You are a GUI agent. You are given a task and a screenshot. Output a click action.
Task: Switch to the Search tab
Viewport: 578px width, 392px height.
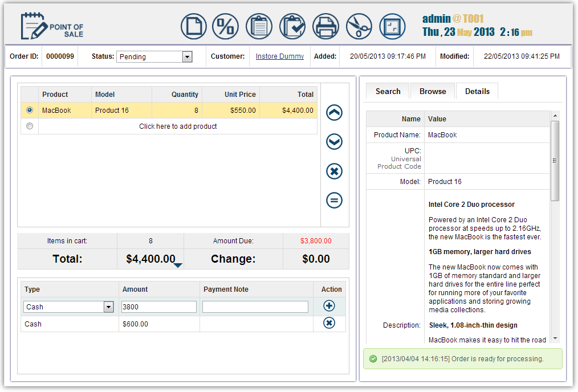388,91
